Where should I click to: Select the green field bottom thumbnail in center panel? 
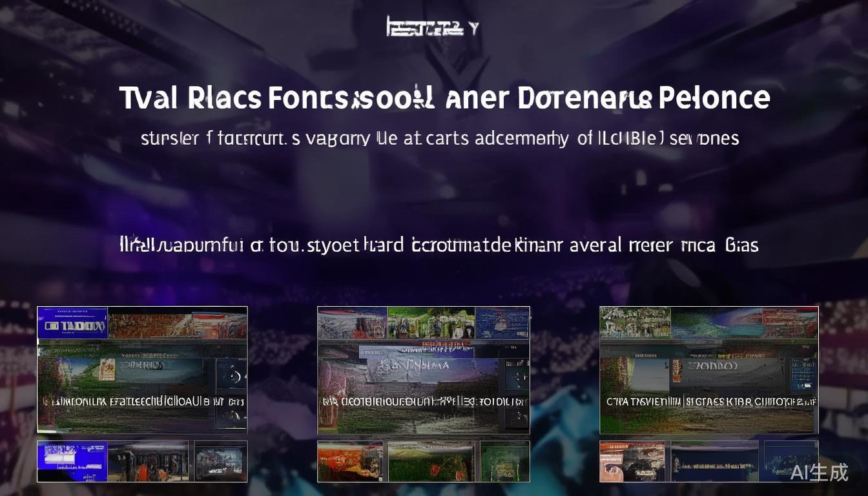click(x=429, y=461)
